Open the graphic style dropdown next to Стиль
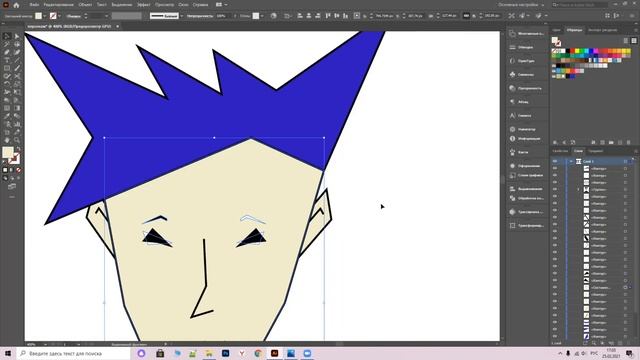This screenshot has height=360, width=640. tap(262, 16)
